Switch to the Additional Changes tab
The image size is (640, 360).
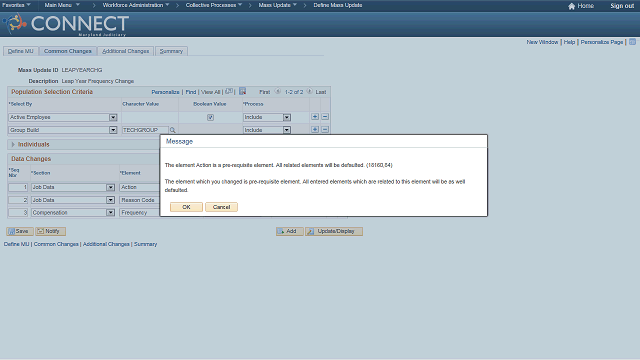coord(125,51)
